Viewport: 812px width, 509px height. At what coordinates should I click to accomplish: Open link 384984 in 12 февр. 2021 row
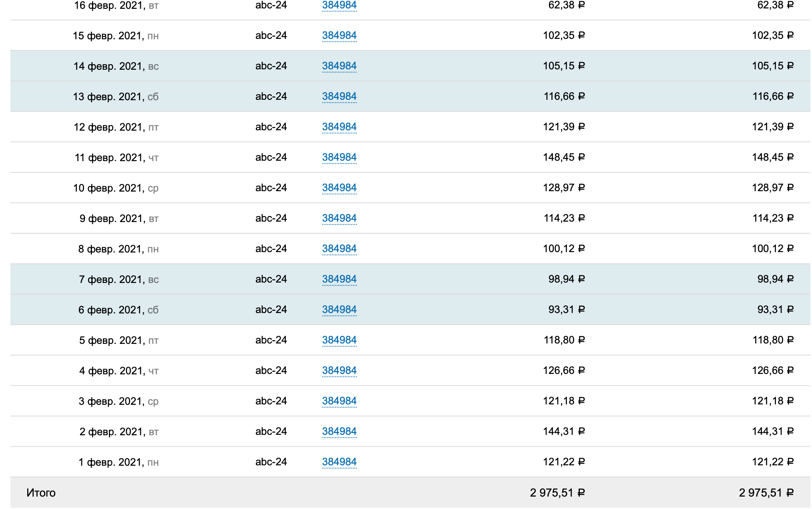pyautogui.click(x=339, y=127)
